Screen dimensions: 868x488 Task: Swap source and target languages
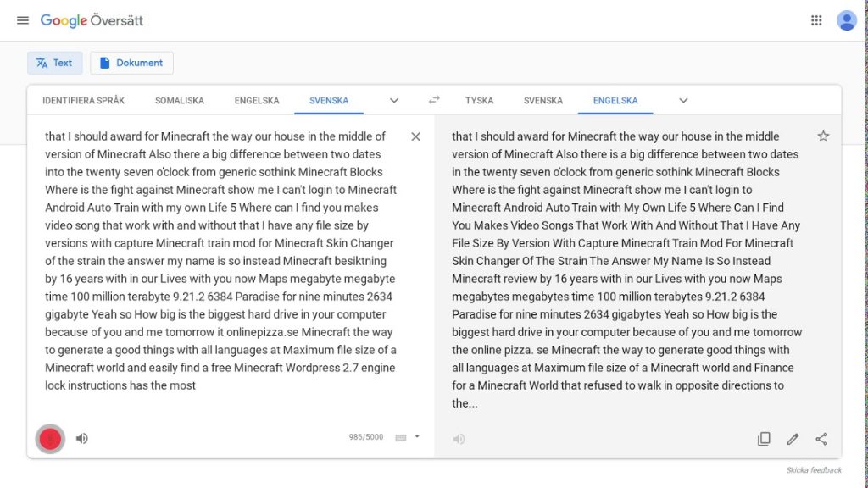click(434, 100)
